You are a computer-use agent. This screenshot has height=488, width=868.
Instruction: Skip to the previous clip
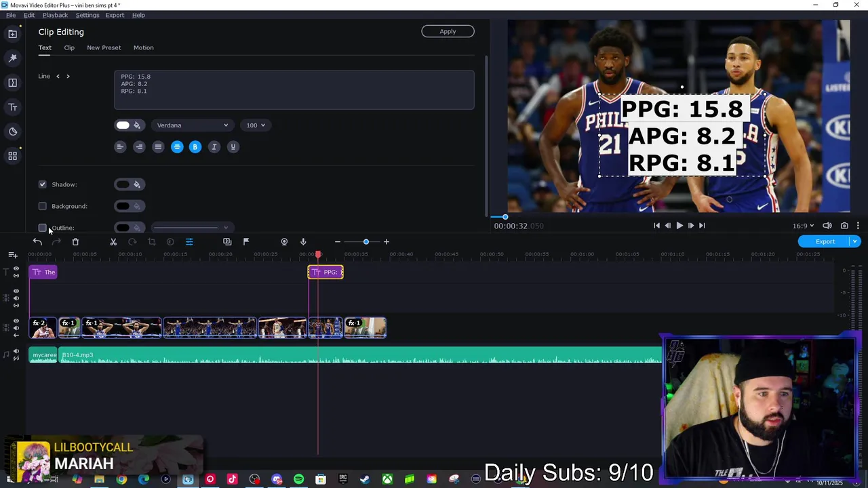coord(656,226)
